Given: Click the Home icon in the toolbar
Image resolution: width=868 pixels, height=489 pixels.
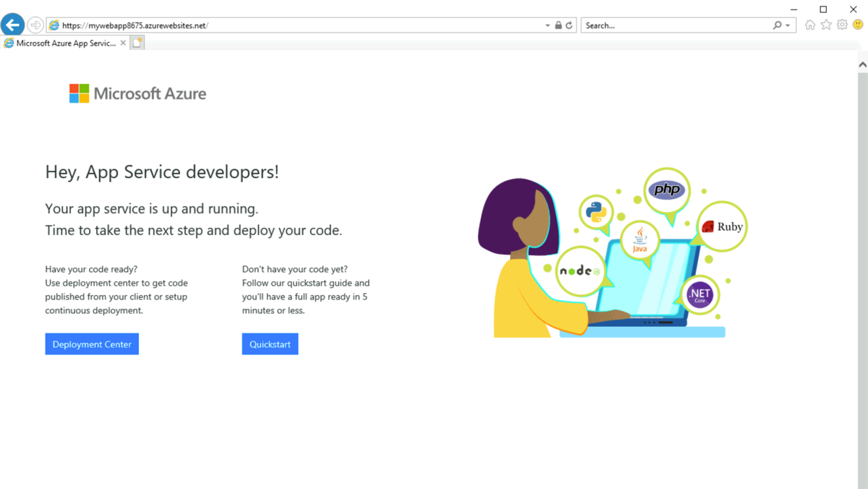Looking at the screenshot, I should (x=809, y=24).
